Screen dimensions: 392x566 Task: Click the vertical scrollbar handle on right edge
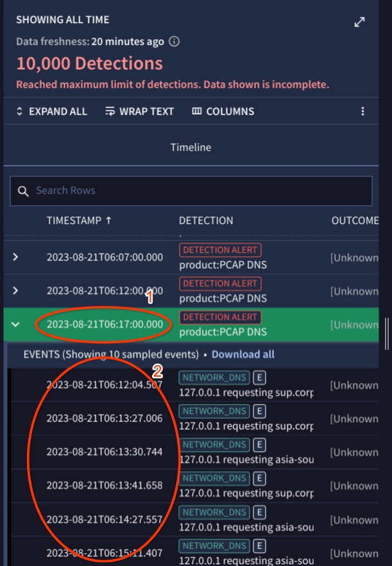tap(386, 334)
